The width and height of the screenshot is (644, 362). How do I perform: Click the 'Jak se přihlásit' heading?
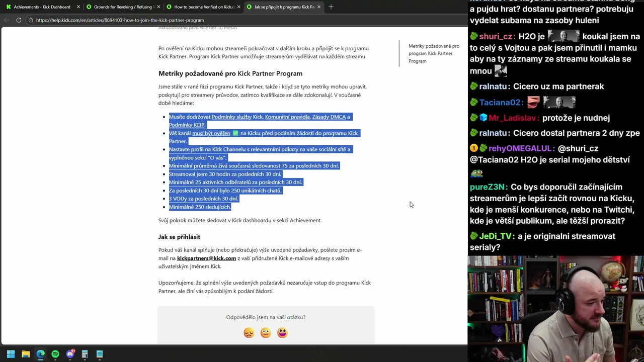click(x=179, y=237)
